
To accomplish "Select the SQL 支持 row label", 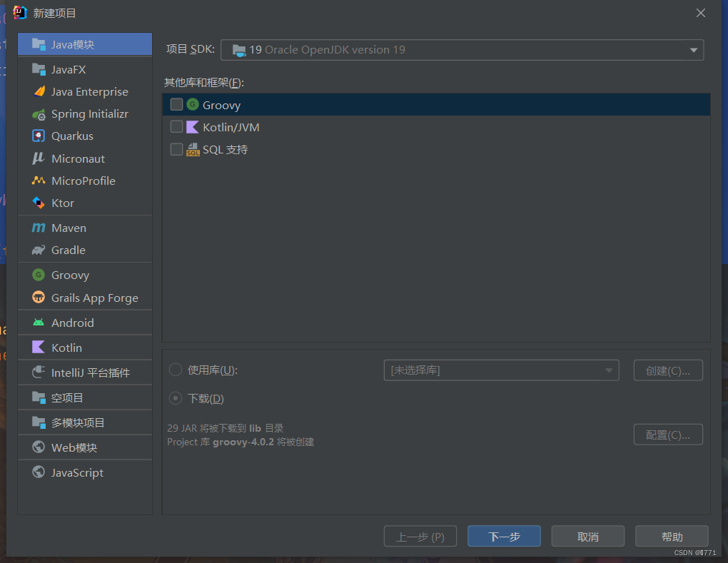I will (225, 149).
